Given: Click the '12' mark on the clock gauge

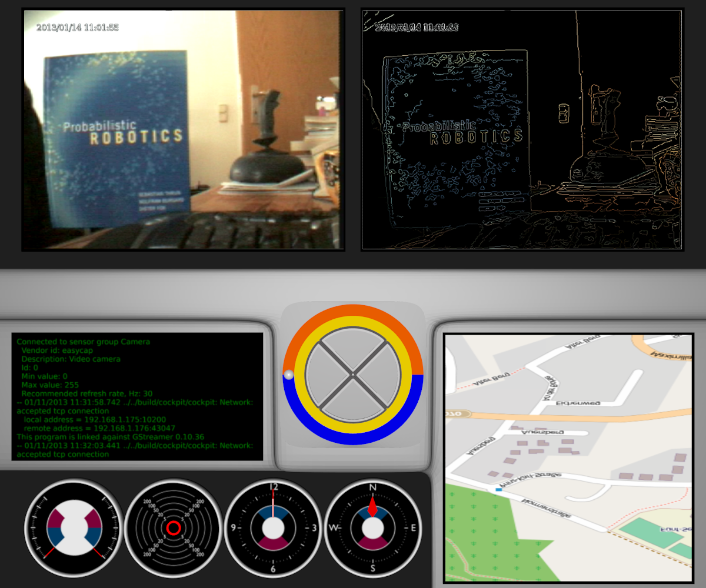Looking at the screenshot, I should tap(273, 487).
